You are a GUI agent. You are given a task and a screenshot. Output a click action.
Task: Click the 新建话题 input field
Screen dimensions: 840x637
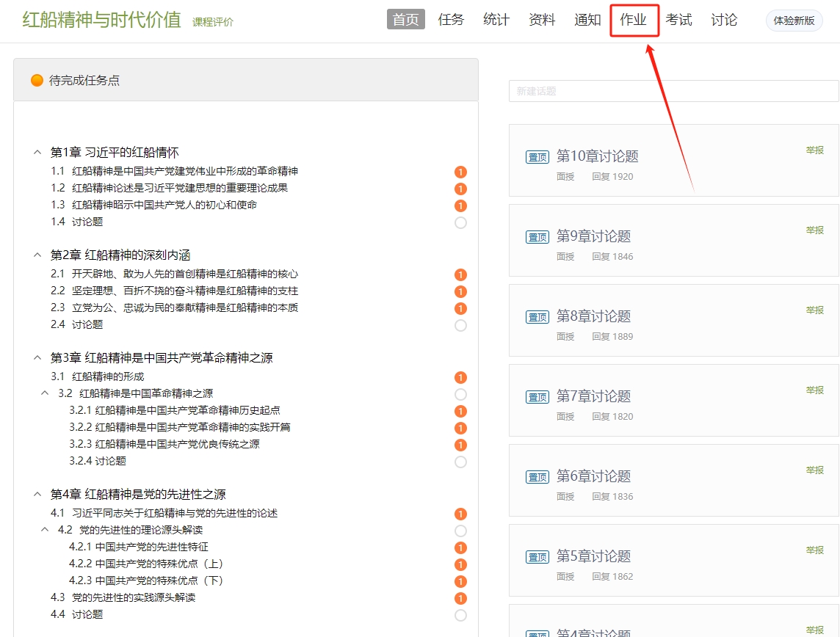pyautogui.click(x=673, y=91)
